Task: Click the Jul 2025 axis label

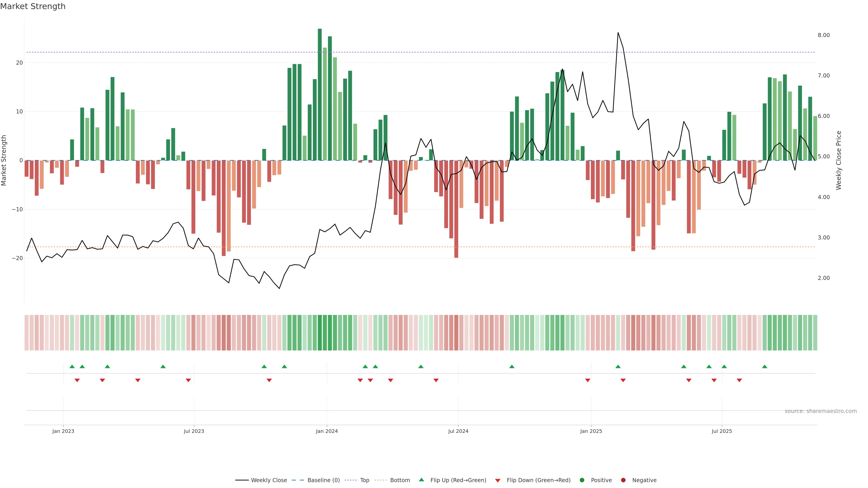Action: (x=722, y=431)
